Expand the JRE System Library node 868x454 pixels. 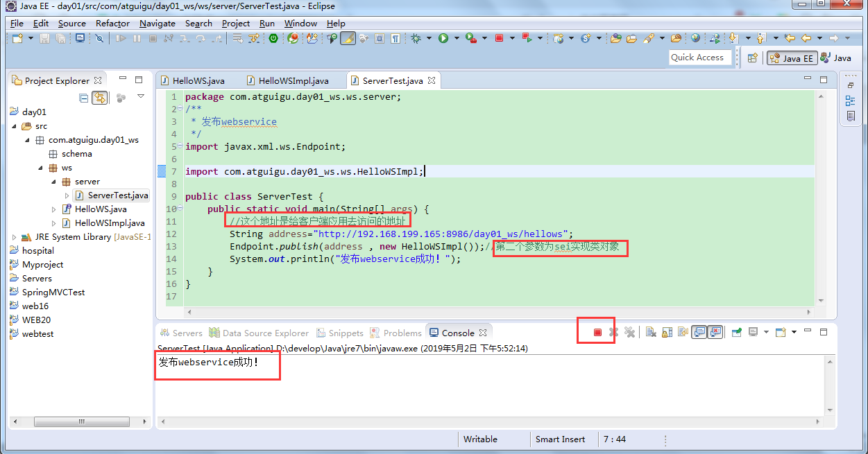point(15,237)
